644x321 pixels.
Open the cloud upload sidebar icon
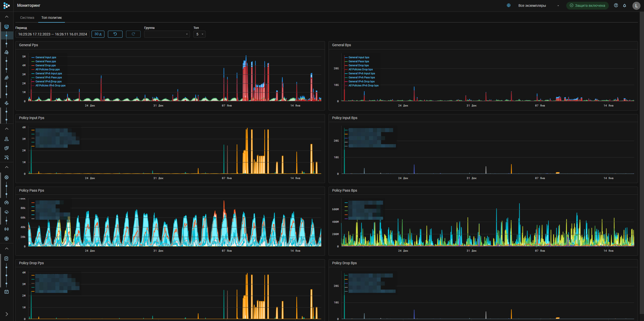(x=7, y=212)
